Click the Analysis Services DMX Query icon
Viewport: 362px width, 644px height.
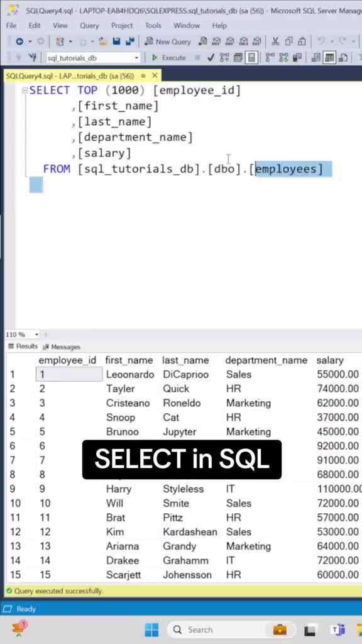click(230, 42)
